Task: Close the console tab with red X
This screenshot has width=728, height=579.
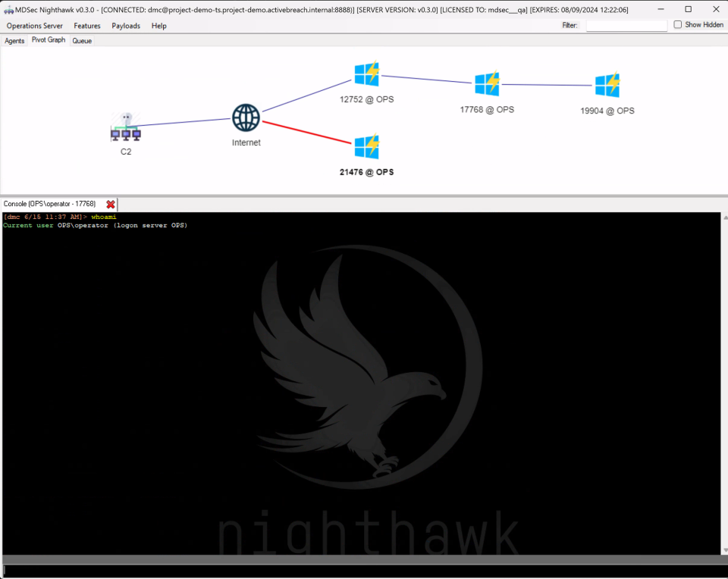Action: coord(111,205)
